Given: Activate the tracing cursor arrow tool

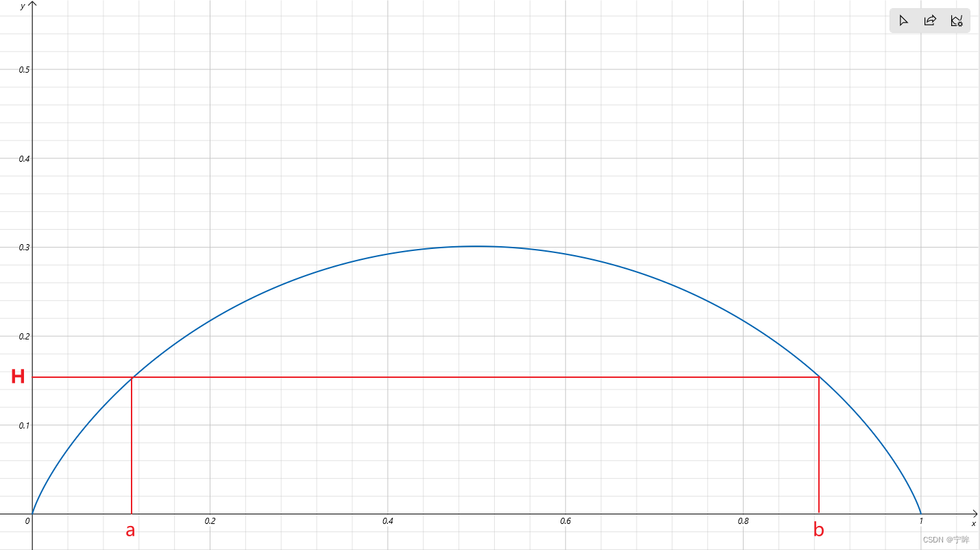Looking at the screenshot, I should (x=903, y=21).
